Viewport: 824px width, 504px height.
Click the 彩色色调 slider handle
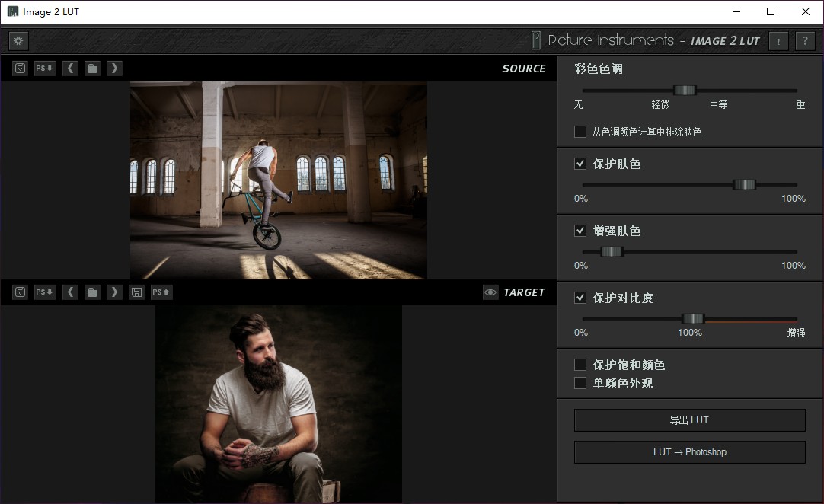click(685, 91)
